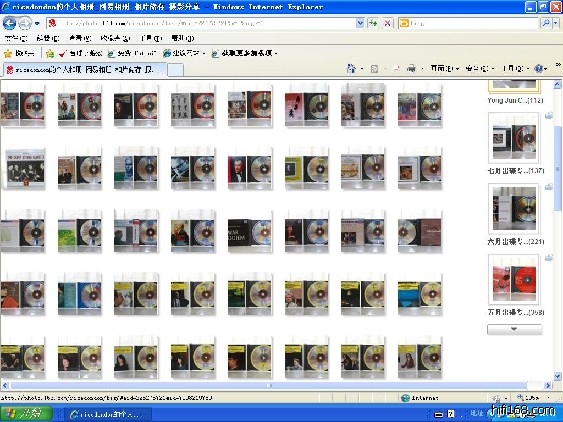
Task: Click the Refresh icon beside address bar
Action: [x=373, y=23]
